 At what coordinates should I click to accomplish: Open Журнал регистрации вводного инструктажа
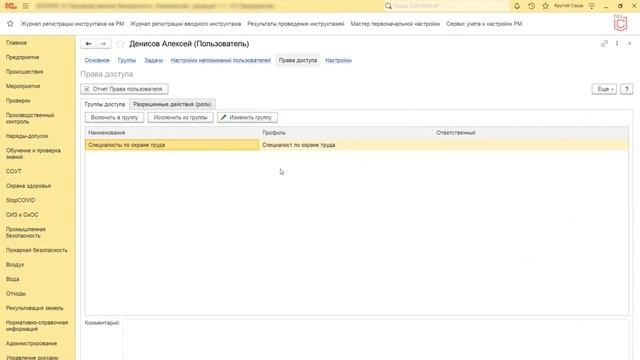186,24
